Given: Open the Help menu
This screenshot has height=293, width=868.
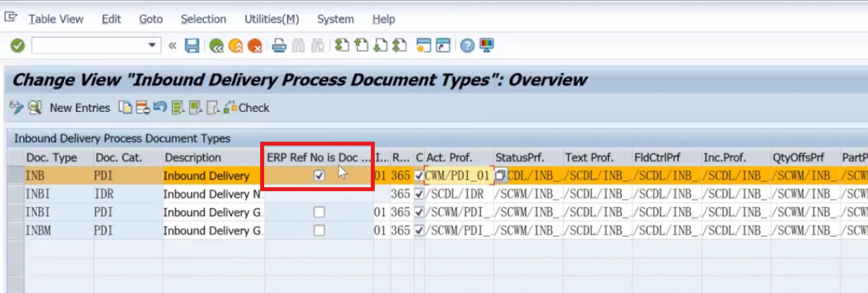Looking at the screenshot, I should tap(384, 19).
